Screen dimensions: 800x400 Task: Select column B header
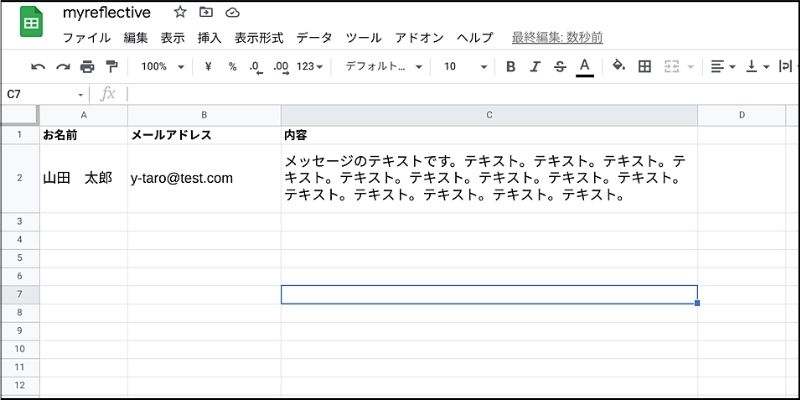point(204,115)
